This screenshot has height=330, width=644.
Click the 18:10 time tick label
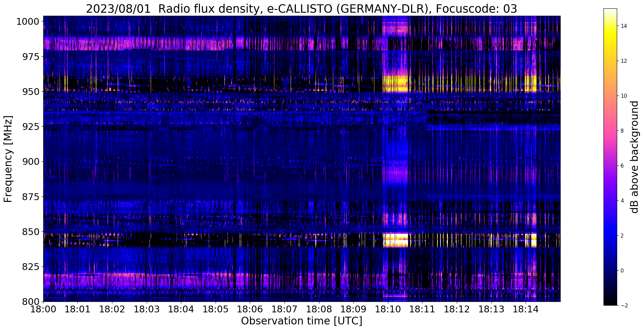pyautogui.click(x=388, y=309)
